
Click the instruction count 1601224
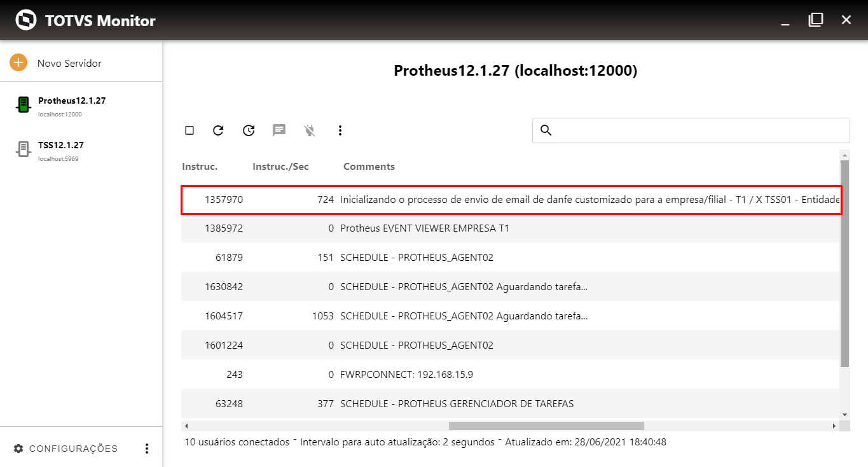click(x=224, y=345)
